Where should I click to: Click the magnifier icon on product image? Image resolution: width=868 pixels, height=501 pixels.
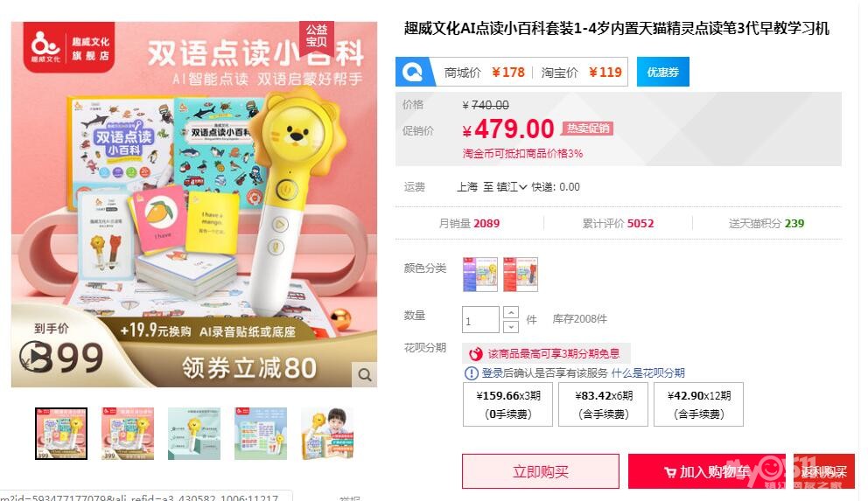tap(364, 375)
